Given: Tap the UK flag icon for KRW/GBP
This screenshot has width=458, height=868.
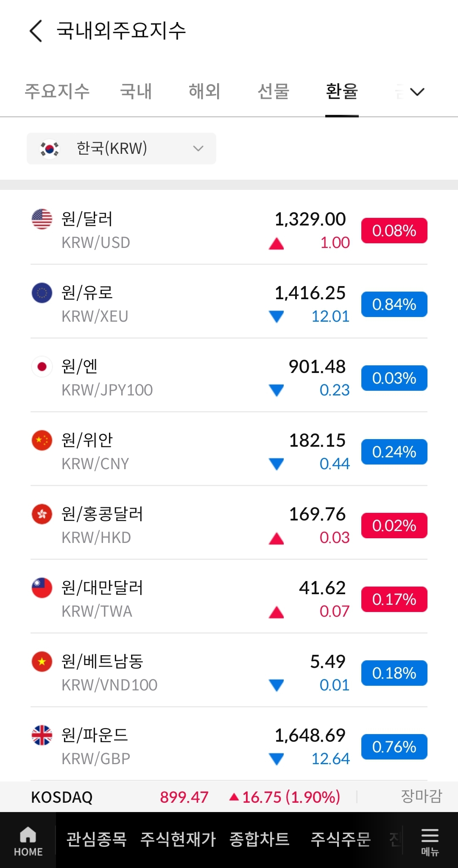Looking at the screenshot, I should click(x=42, y=735).
